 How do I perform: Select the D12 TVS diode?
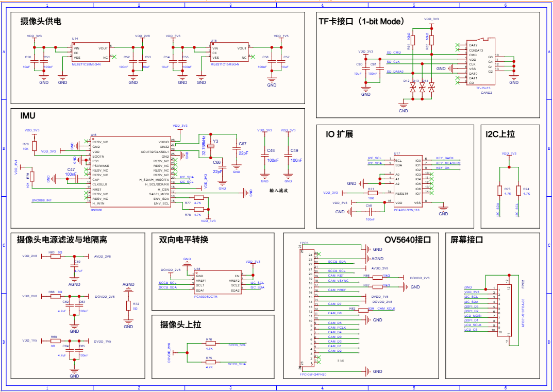(413, 88)
